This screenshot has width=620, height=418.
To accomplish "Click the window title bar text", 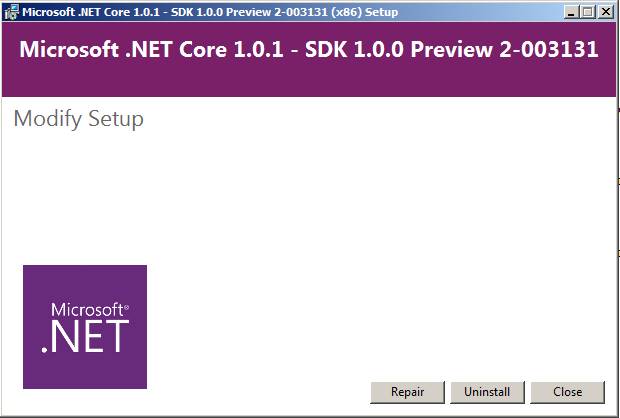I will 200,12.
